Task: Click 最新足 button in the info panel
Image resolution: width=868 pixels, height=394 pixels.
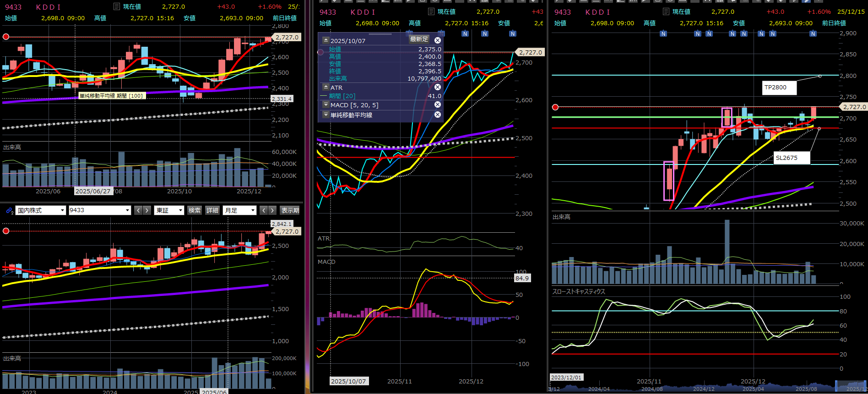Action: [x=419, y=40]
